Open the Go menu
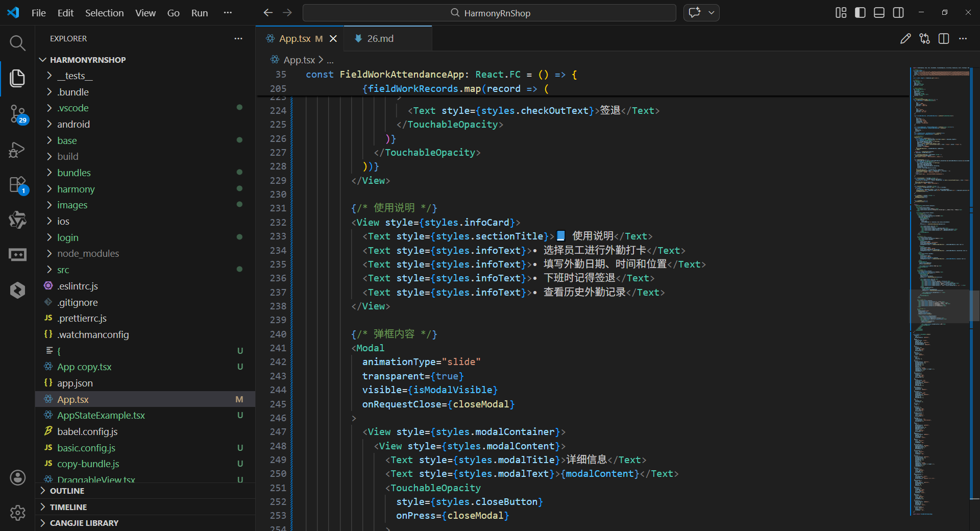Viewport: 980px width, 531px height. click(x=174, y=13)
